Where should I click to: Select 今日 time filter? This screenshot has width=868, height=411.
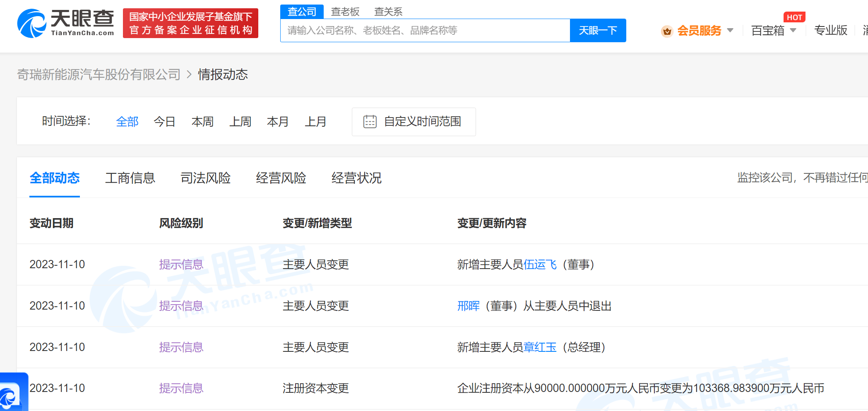(164, 122)
